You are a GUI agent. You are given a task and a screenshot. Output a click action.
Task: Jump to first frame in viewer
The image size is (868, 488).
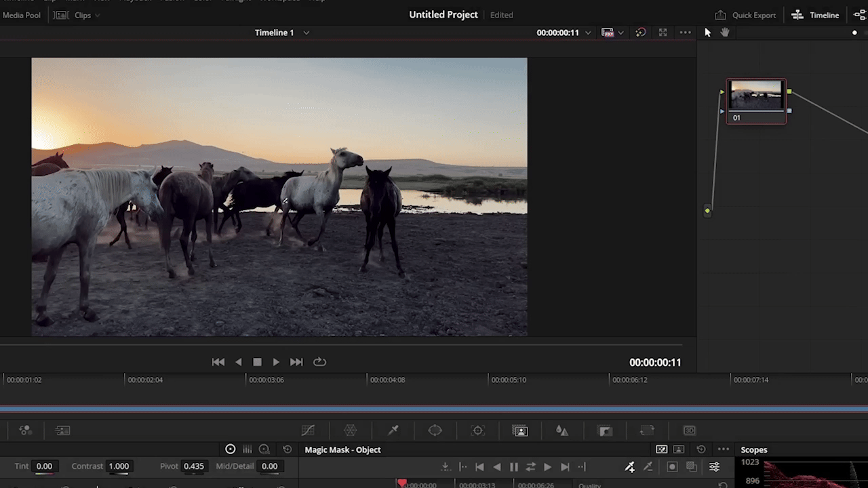pyautogui.click(x=218, y=362)
